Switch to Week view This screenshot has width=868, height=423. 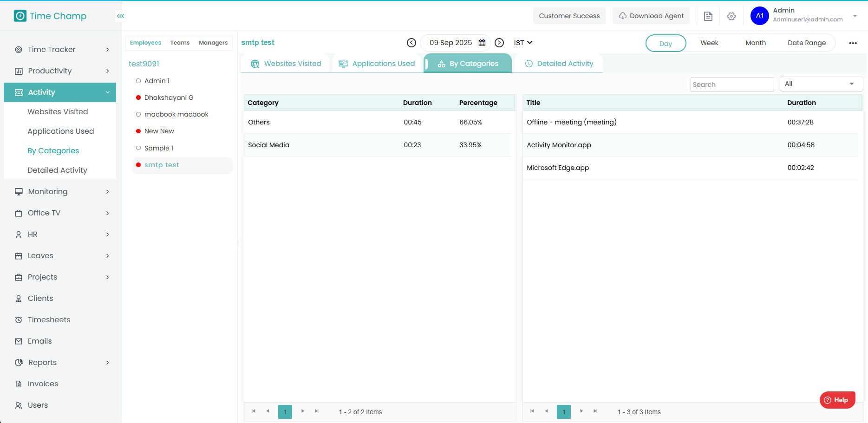[709, 43]
